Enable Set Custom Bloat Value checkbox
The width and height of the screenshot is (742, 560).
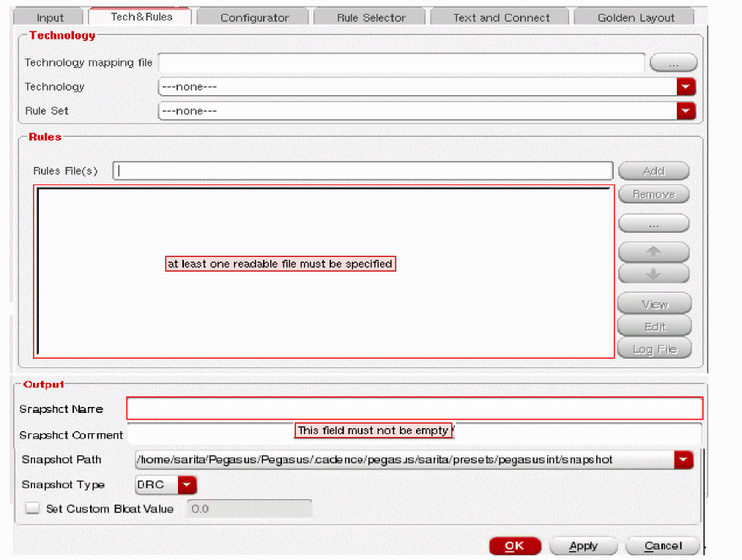[32, 509]
